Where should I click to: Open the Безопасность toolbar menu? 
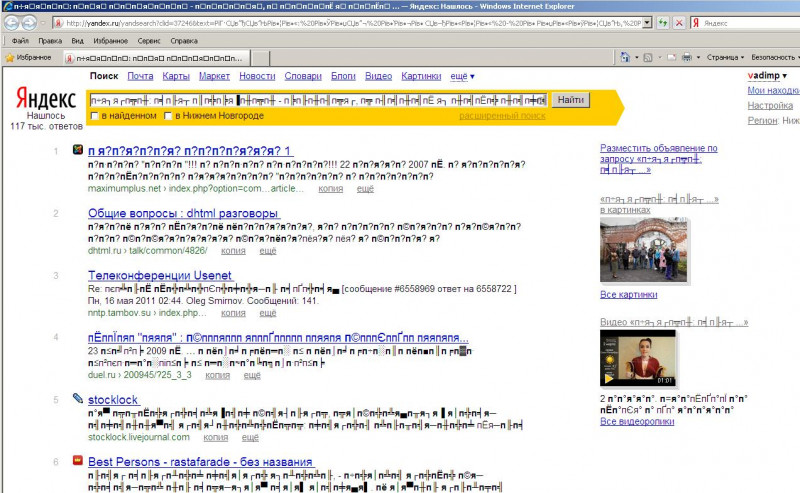775,58
